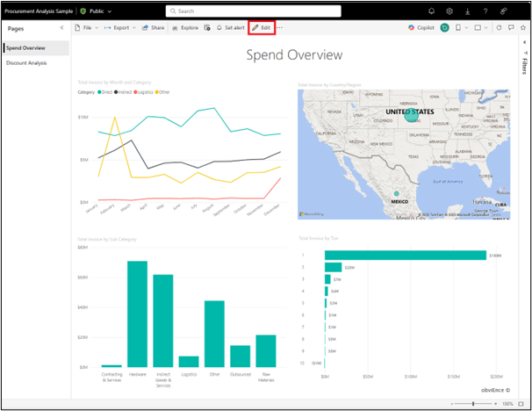Open the File menu

click(x=87, y=28)
